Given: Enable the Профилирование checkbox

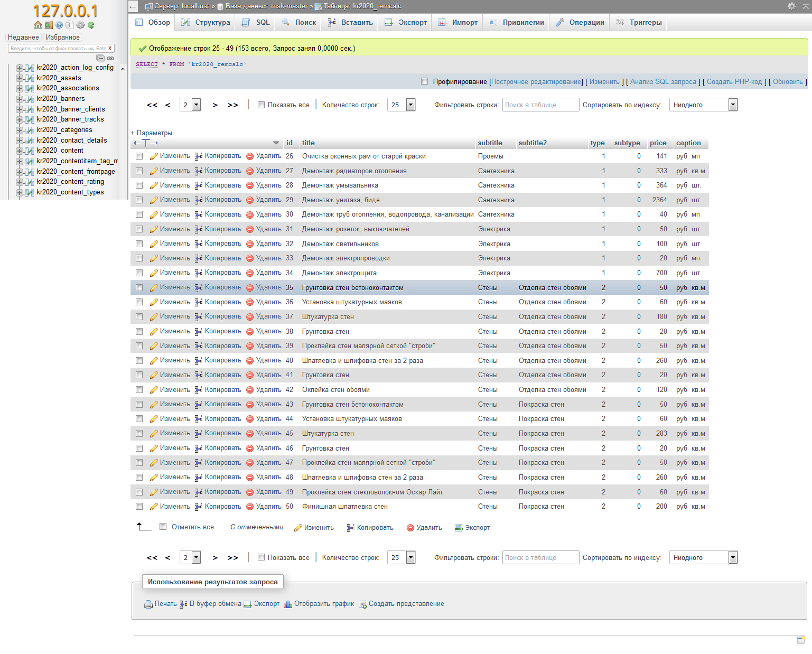Looking at the screenshot, I should [424, 81].
